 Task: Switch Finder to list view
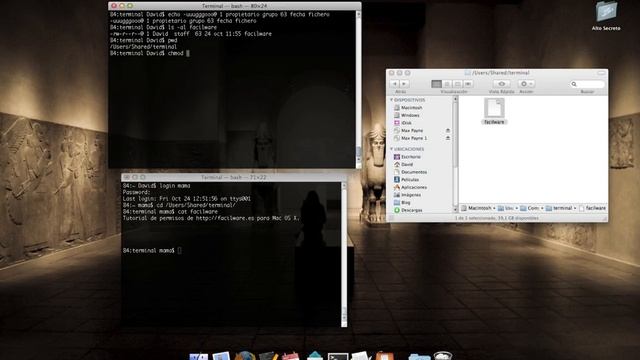447,84
